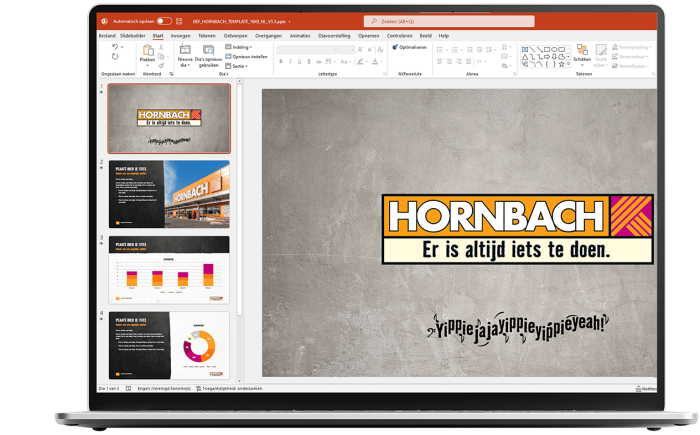Click the center text alignment icon
Screen dimensions: 700x435
click(449, 61)
